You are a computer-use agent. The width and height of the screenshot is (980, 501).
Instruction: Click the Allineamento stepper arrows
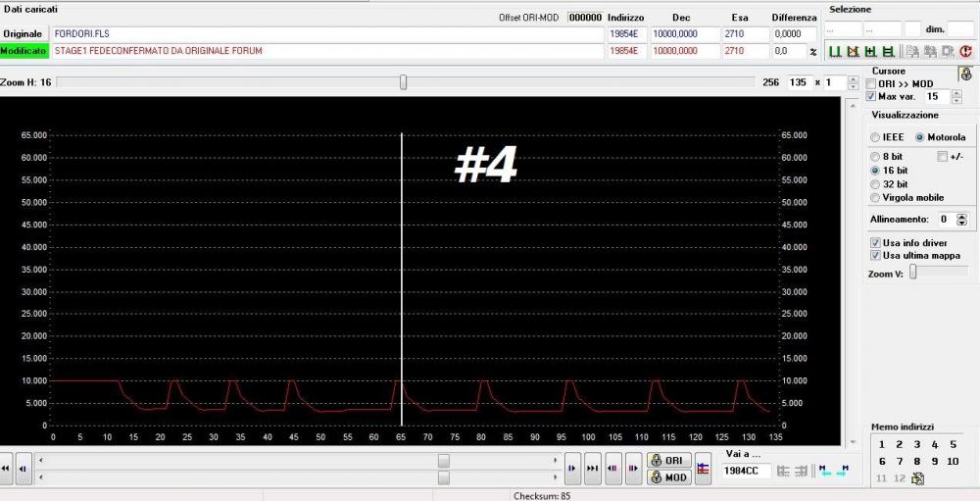point(962,220)
